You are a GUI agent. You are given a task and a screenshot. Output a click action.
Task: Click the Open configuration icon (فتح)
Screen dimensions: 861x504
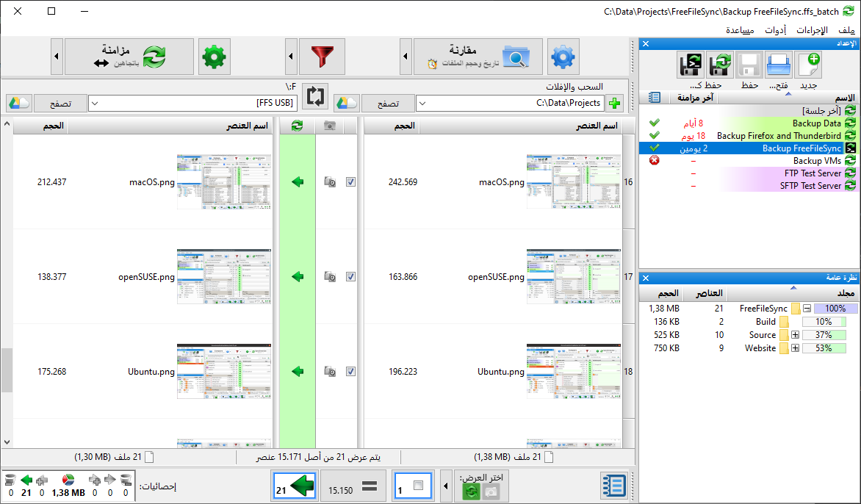[779, 65]
